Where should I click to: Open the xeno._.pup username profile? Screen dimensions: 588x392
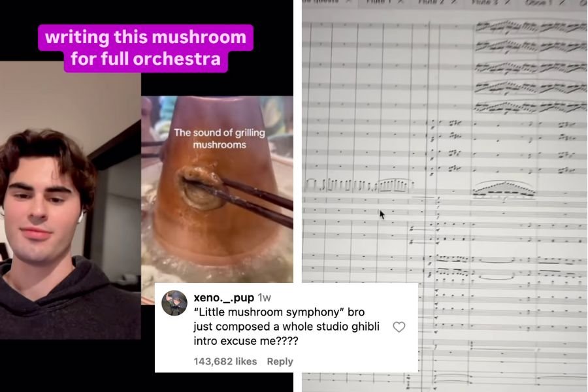click(224, 297)
